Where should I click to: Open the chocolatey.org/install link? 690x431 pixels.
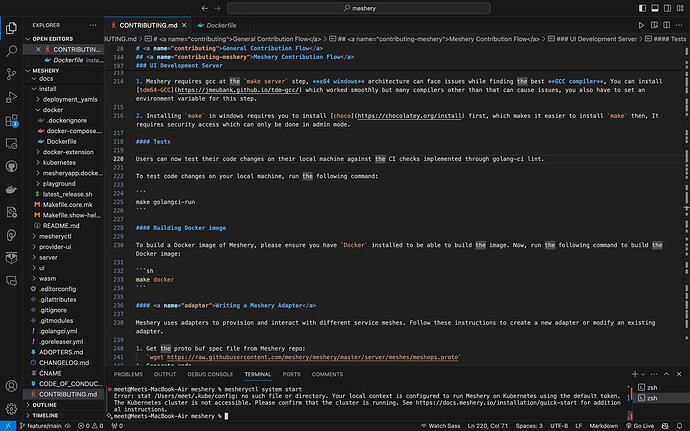click(x=409, y=116)
